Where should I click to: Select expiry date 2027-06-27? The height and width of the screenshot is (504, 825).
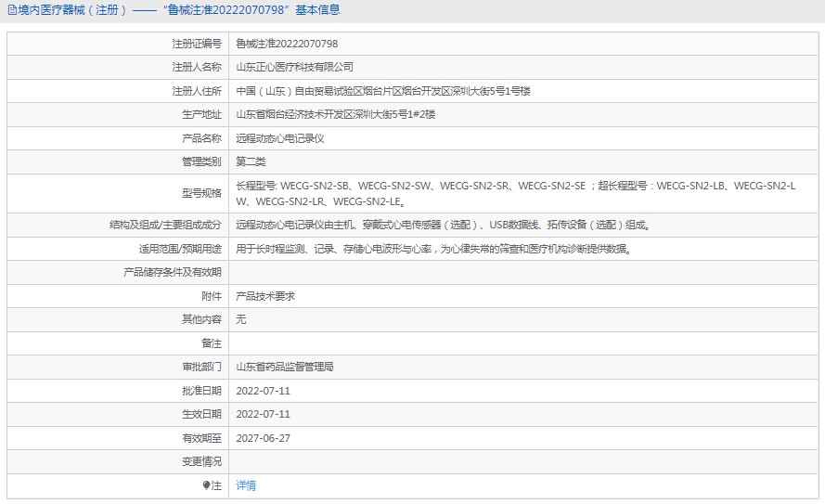(x=263, y=438)
